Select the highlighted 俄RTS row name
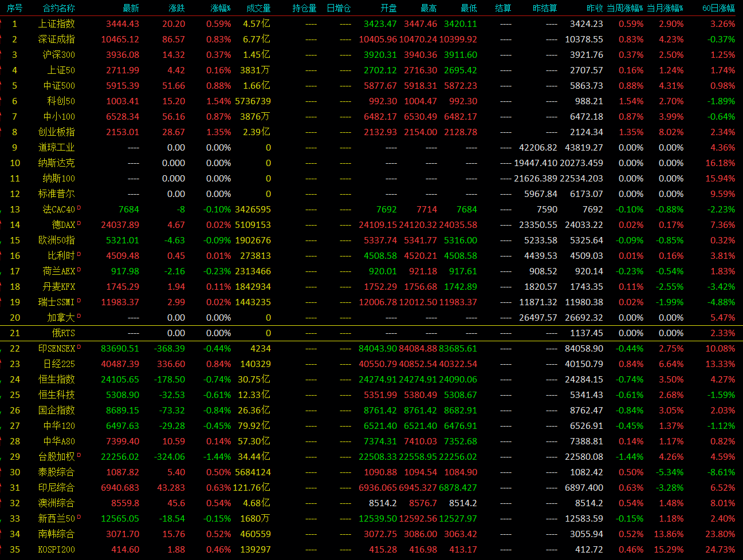 click(63, 333)
